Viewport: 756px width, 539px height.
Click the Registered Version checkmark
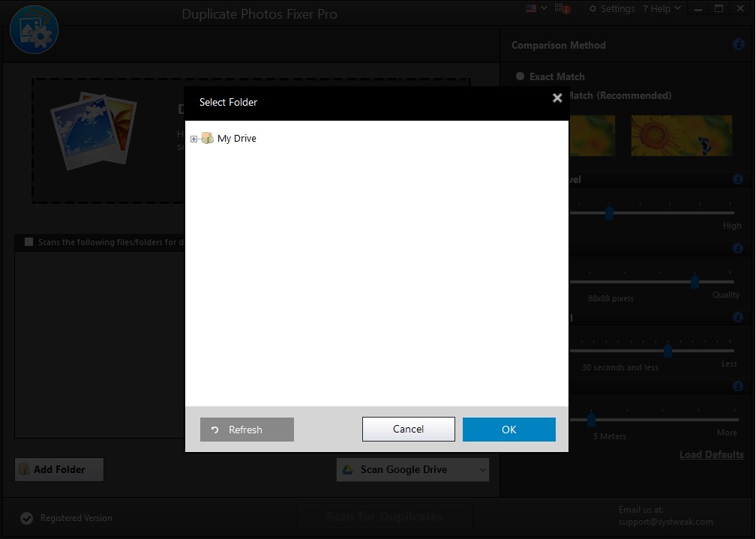tap(27, 517)
